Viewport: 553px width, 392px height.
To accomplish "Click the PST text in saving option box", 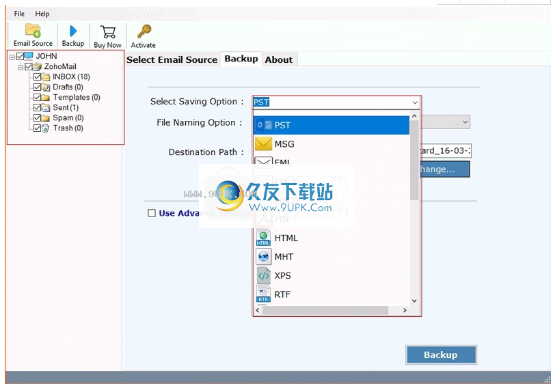I will point(261,102).
